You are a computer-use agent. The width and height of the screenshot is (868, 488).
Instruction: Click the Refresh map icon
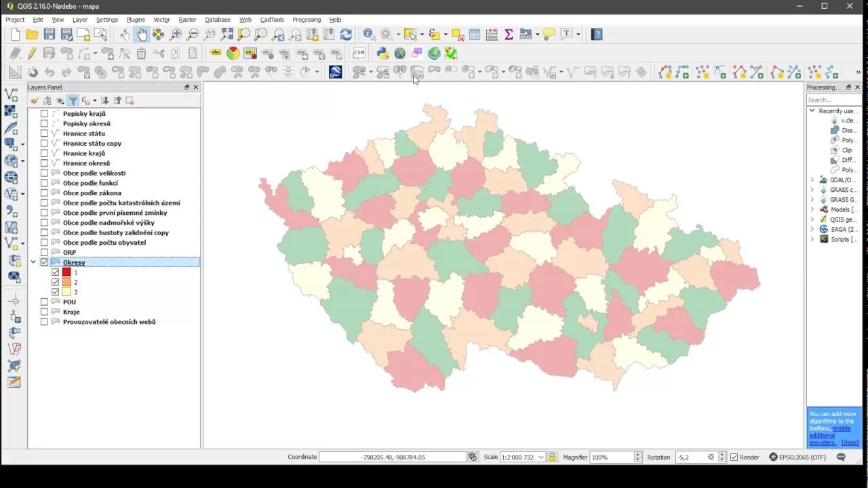tap(346, 34)
